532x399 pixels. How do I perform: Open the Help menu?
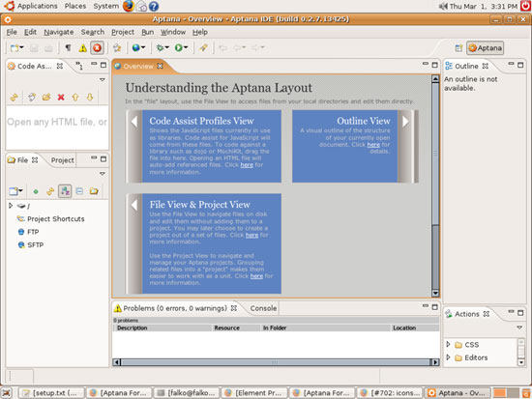click(x=200, y=32)
